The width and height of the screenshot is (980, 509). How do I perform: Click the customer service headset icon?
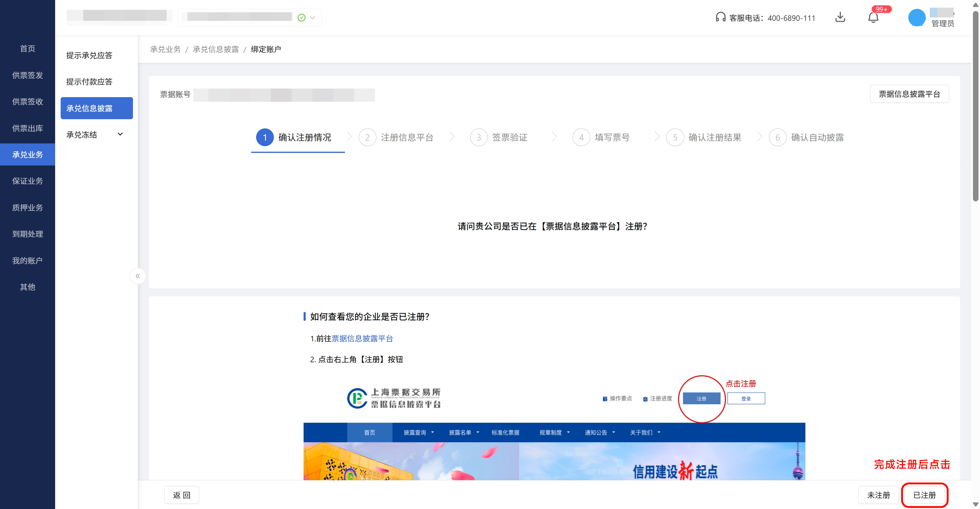click(x=720, y=17)
